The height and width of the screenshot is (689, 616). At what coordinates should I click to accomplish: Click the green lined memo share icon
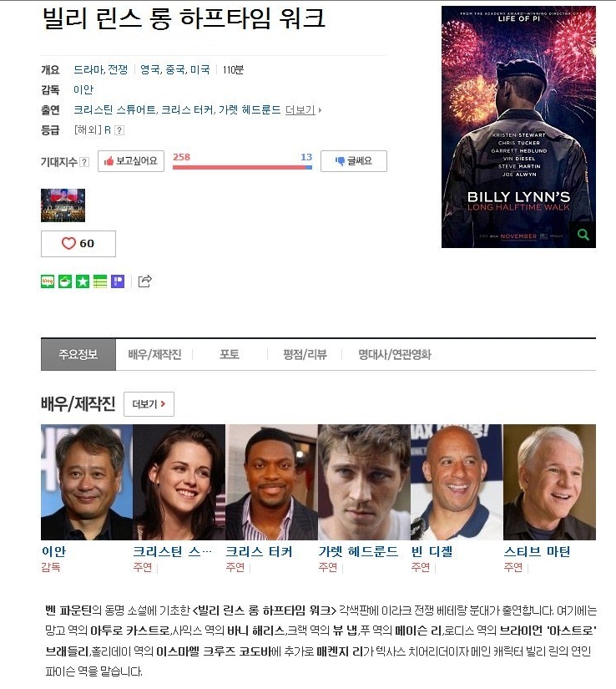coord(100,281)
